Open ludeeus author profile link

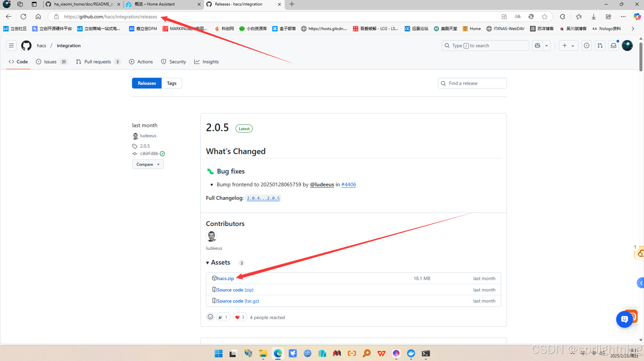148,136
